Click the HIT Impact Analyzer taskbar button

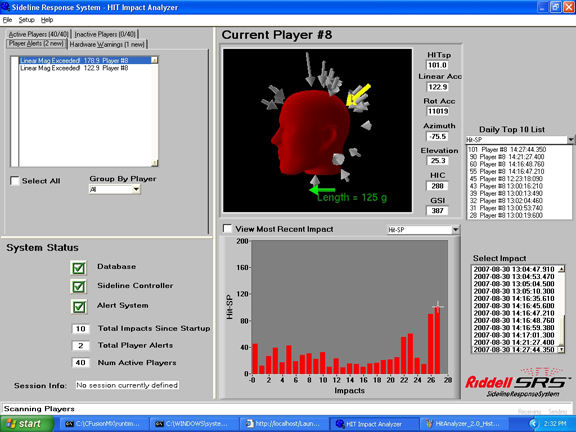(374, 424)
